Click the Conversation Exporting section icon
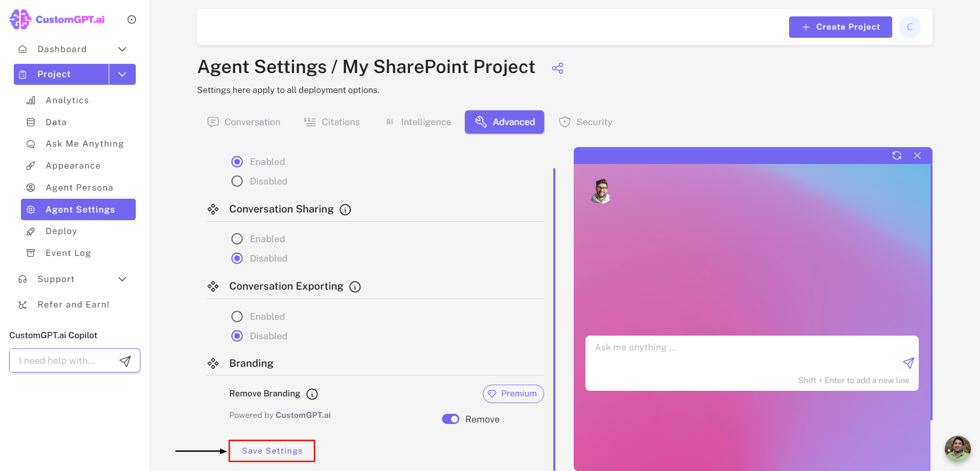980x471 pixels. [x=213, y=287]
